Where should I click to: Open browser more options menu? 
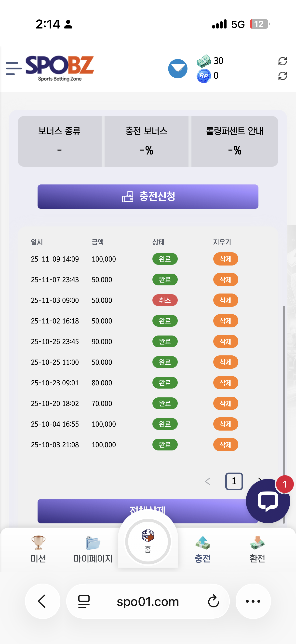click(x=253, y=601)
